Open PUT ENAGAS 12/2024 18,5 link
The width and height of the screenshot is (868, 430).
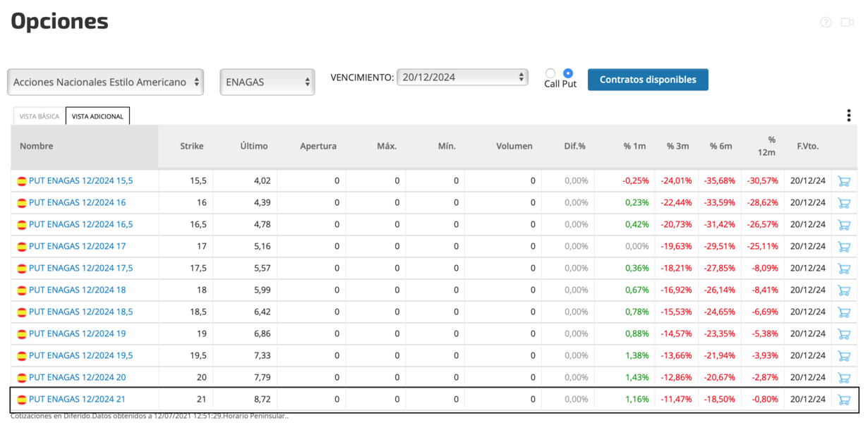(80, 312)
